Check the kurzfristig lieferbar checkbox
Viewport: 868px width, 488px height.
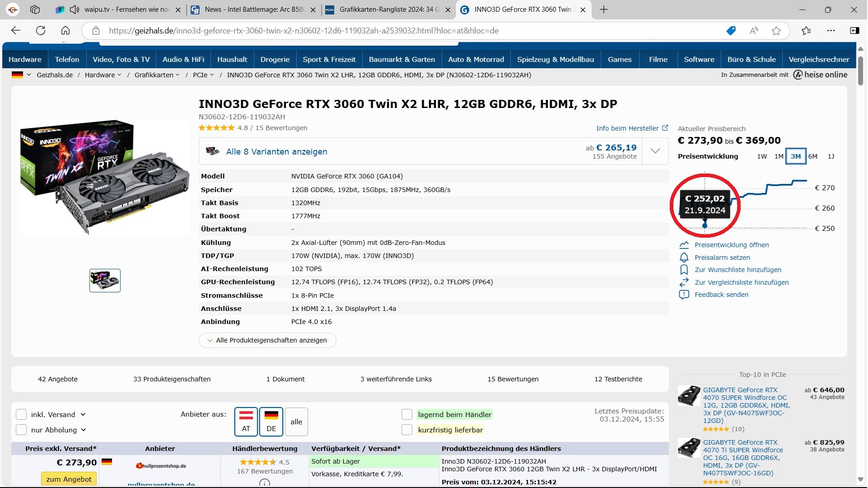pos(407,430)
